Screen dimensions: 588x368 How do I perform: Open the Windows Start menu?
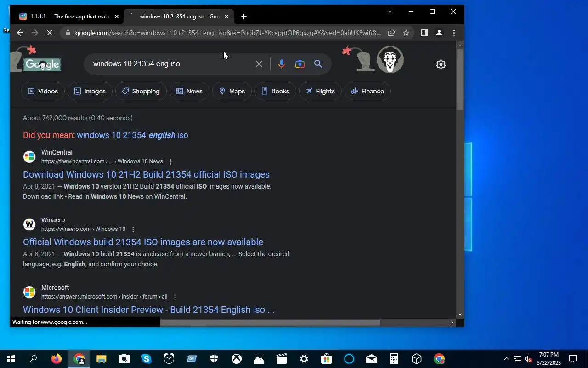(x=11, y=359)
